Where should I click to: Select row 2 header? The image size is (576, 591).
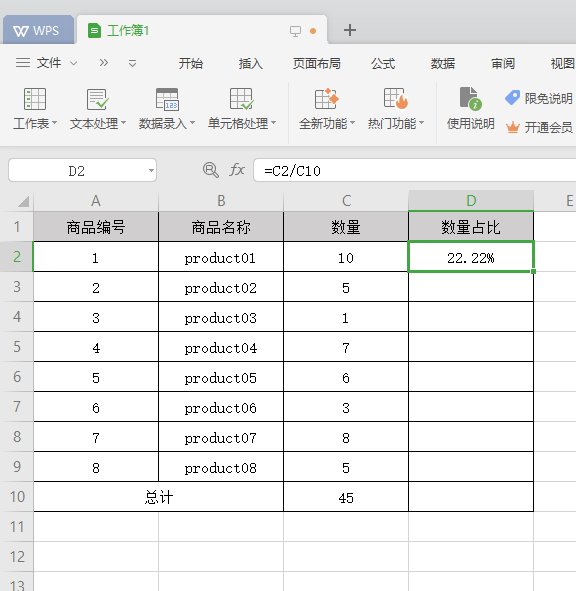(x=17, y=257)
